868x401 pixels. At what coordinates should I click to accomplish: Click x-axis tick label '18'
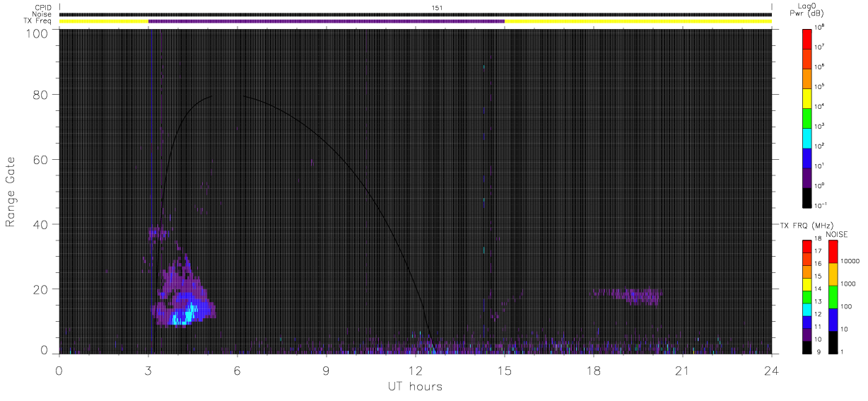click(x=594, y=370)
